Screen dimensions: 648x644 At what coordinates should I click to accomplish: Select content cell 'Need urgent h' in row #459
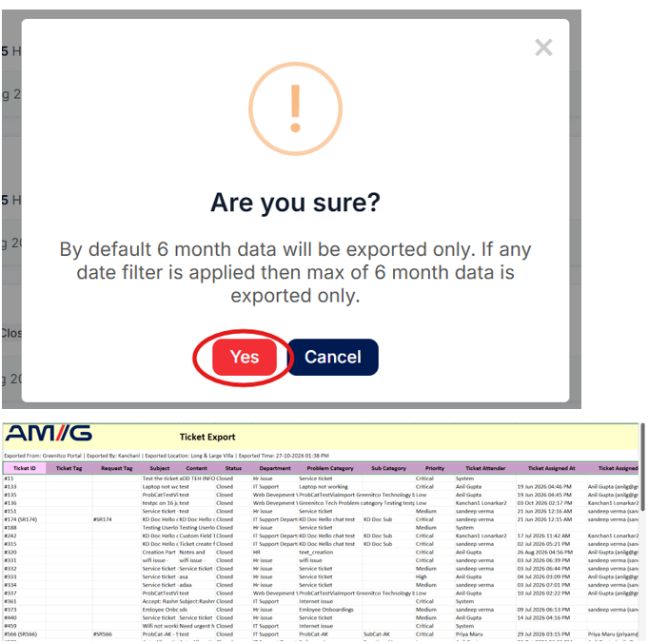pos(197,626)
